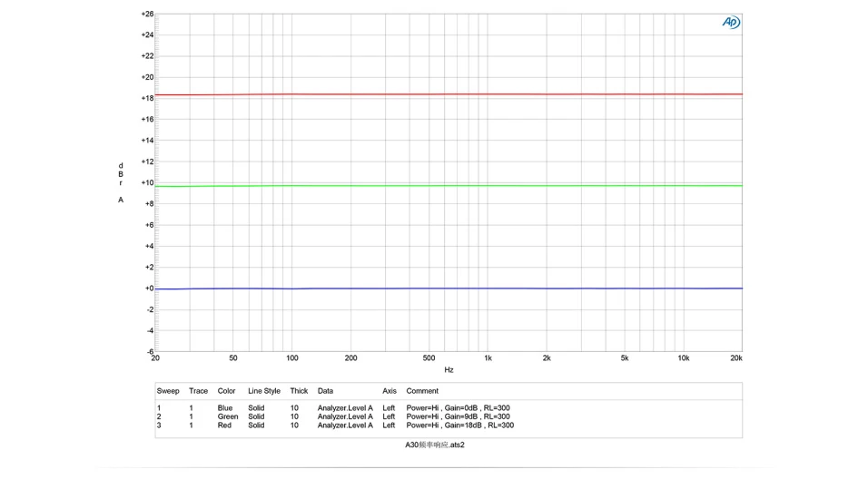
Task: Click 'Solid' line style in Blue row
Action: click(256, 407)
